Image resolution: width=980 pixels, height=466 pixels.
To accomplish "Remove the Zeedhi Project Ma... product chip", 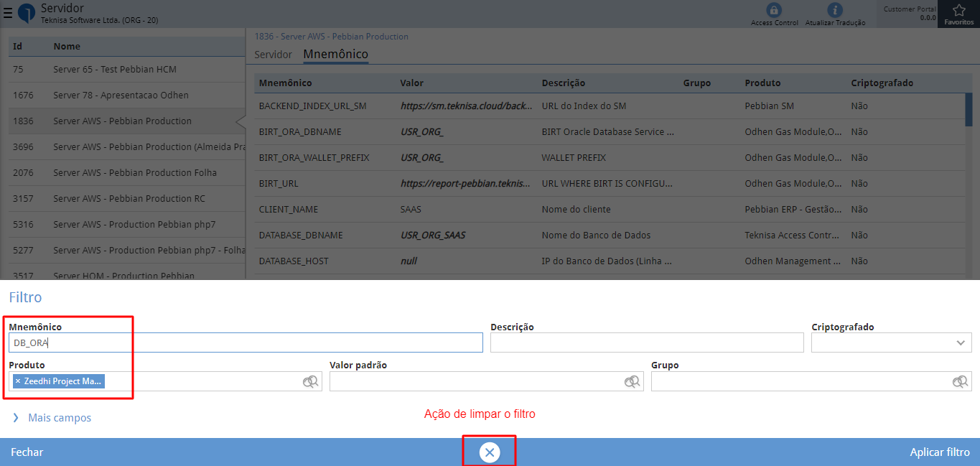I will (18, 381).
